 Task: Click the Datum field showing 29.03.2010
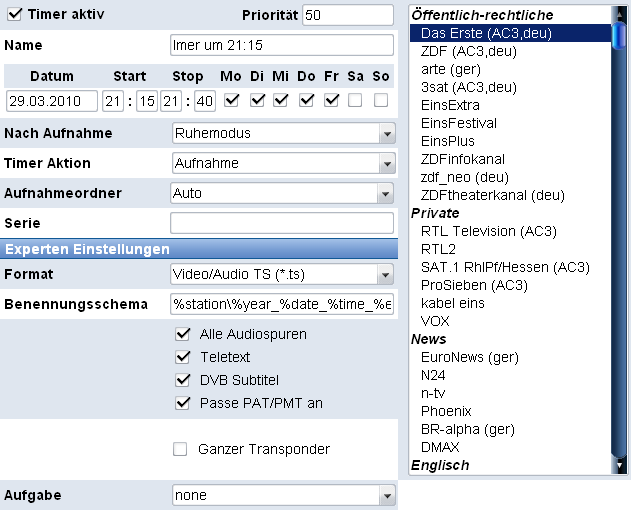pyautogui.click(x=52, y=101)
